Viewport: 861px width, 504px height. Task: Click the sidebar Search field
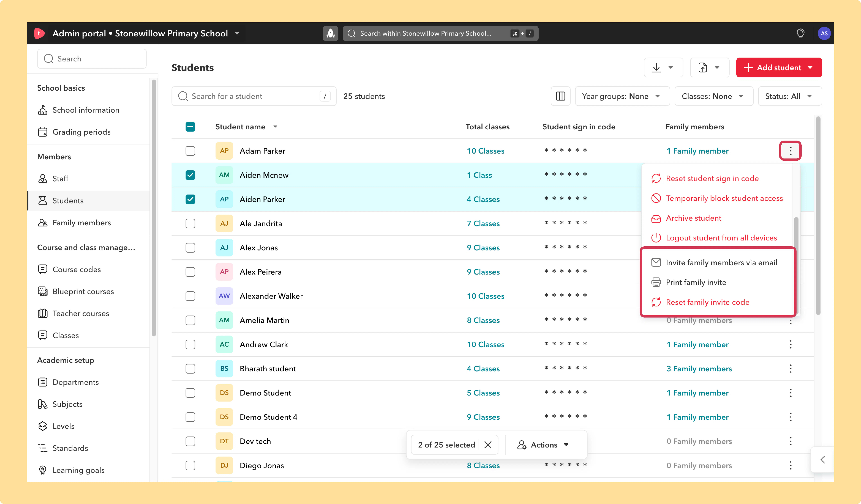tap(92, 59)
